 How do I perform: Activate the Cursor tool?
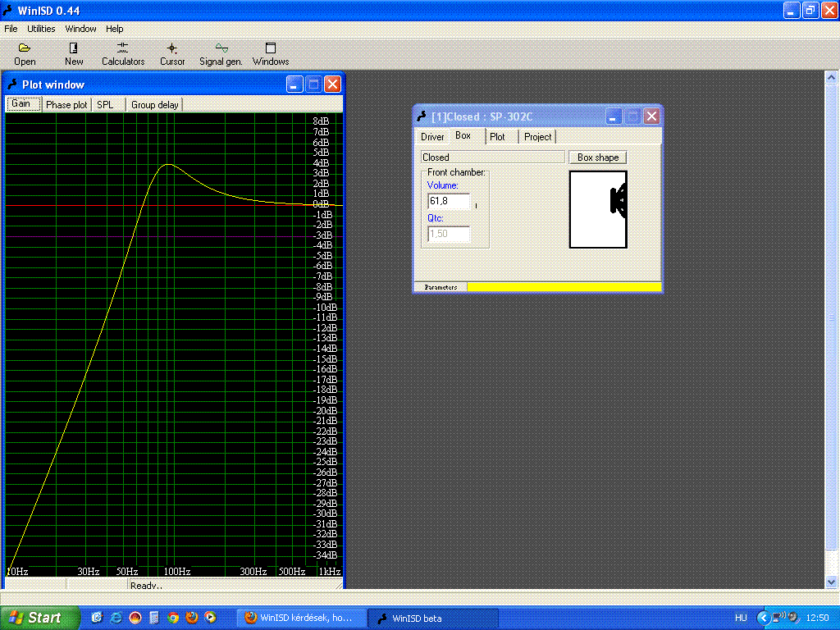point(172,54)
